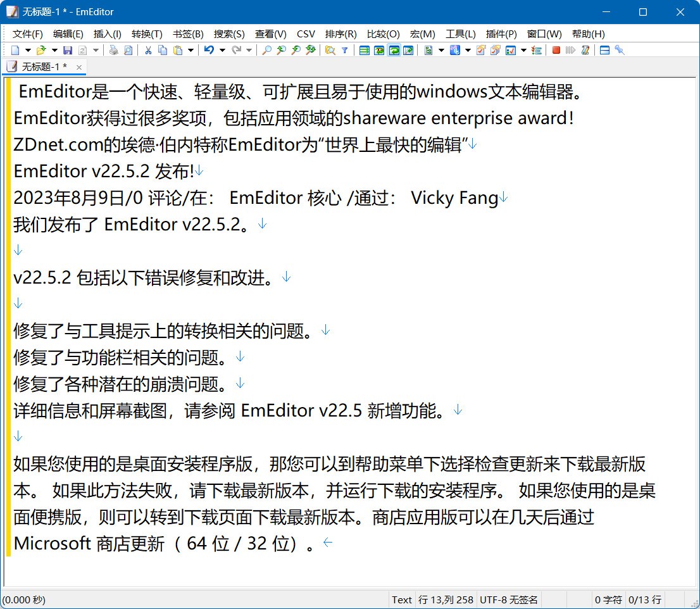The image size is (700, 609).
Task: Open the 宏(M) menu
Action: click(x=422, y=34)
